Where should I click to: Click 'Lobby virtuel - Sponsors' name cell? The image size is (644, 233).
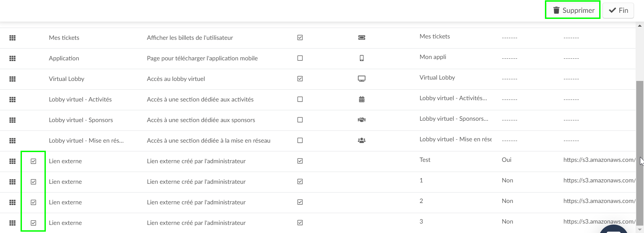(81, 120)
